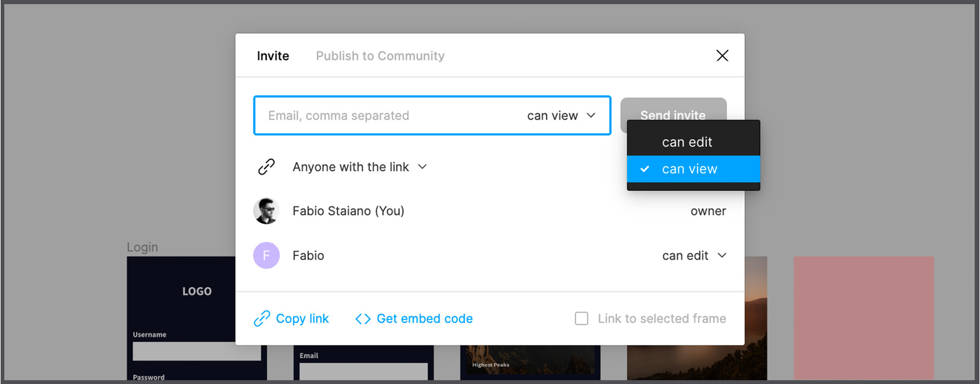Image resolution: width=980 pixels, height=384 pixels.
Task: Click Fabio Staiano's profile photo avatar
Action: click(x=266, y=211)
